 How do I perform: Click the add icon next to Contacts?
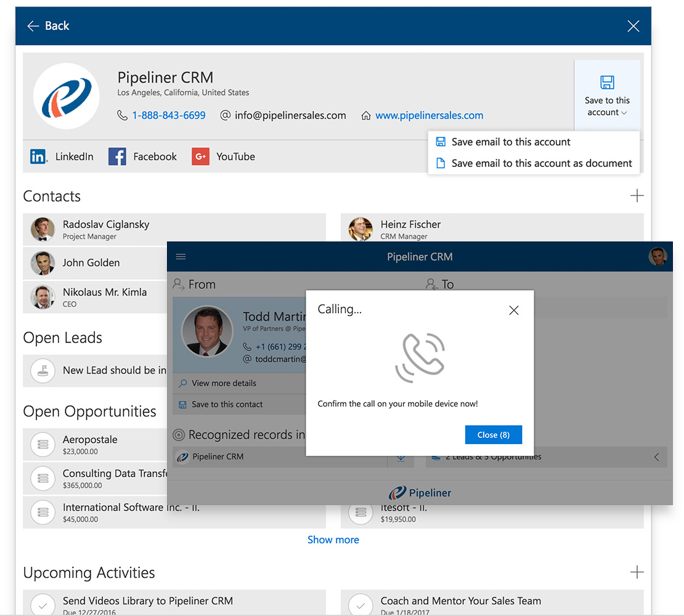637,195
